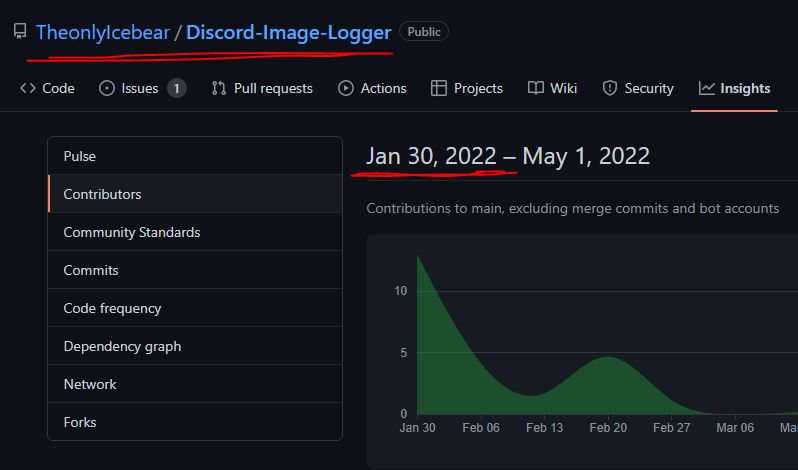Click the Jan 30 peak of the contributions graph
Viewport: 798px width, 470px height.
click(x=418, y=257)
